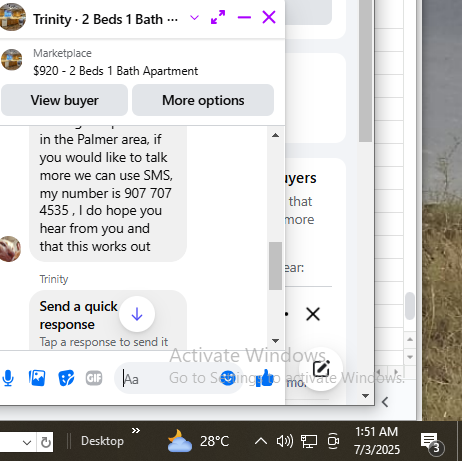The image size is (462, 461).
Task: Click the chat conversation scrollbar thumb
Action: click(x=275, y=266)
